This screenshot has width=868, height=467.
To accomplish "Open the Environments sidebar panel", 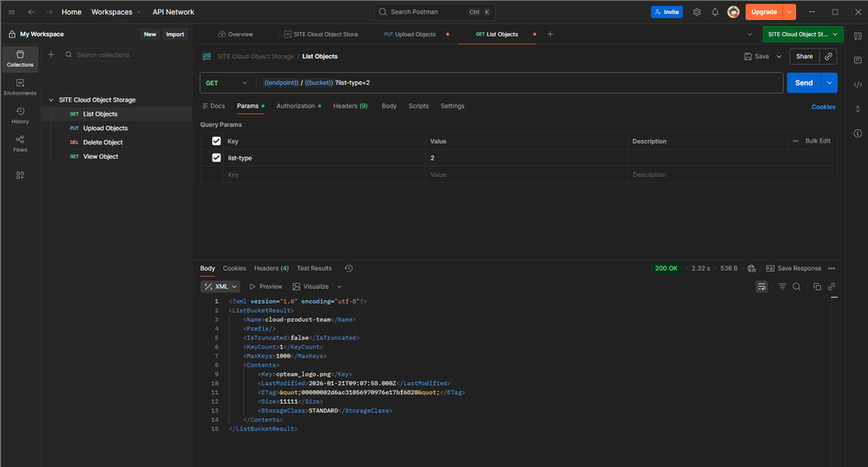I will [x=20, y=87].
